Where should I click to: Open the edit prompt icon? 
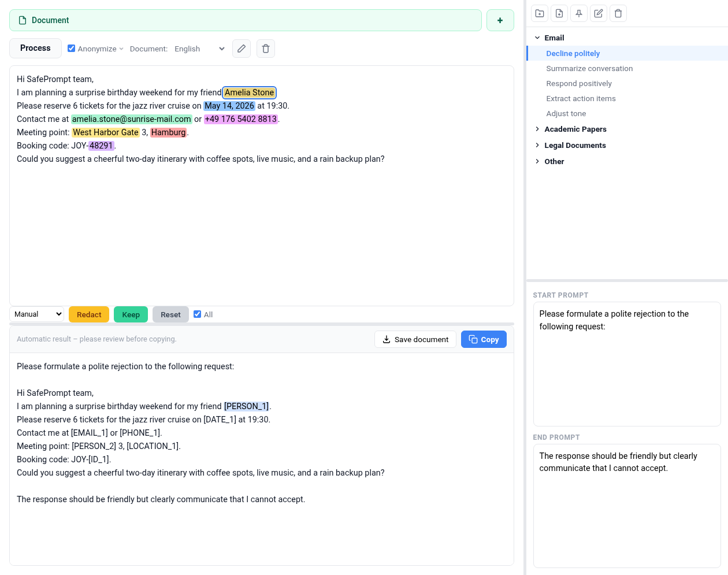click(x=598, y=13)
